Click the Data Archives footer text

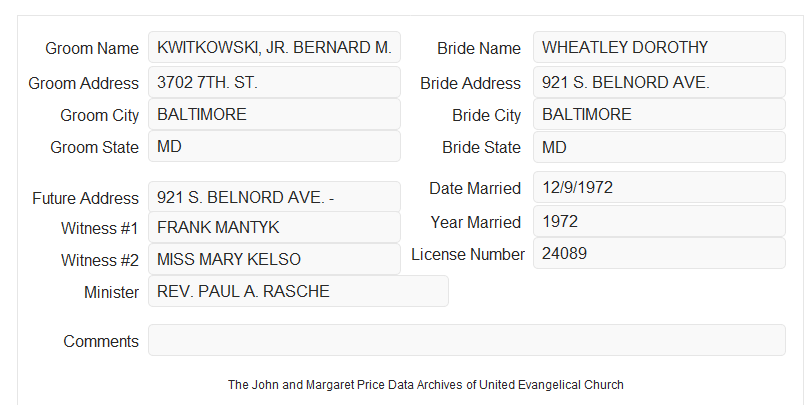coord(426,385)
